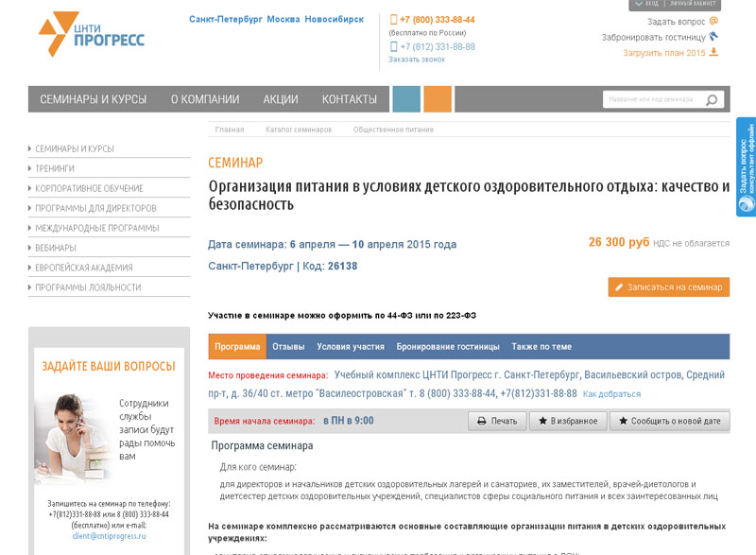The image size is (756, 555).
Task: Open the online consultant side widget
Action: pyautogui.click(x=746, y=166)
